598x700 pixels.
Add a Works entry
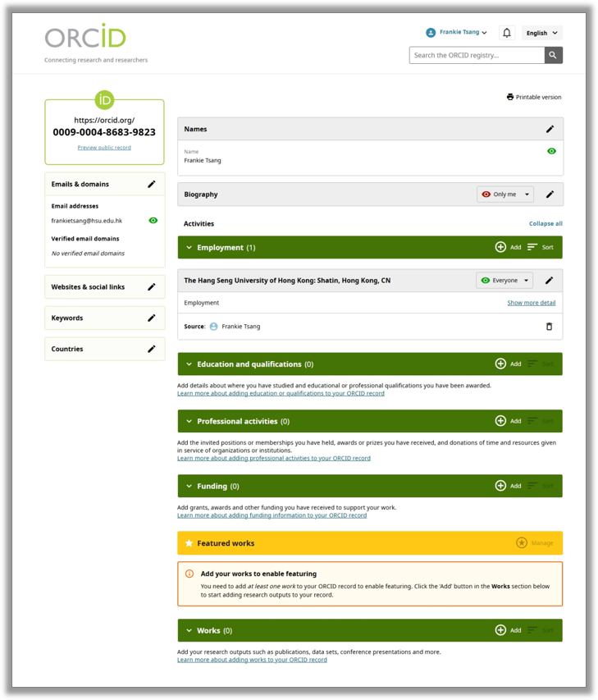click(x=509, y=630)
